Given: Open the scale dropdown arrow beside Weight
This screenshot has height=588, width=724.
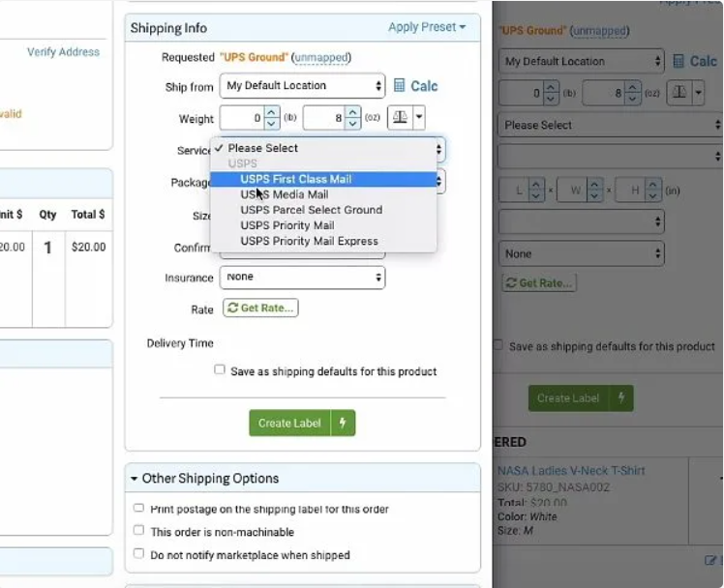Looking at the screenshot, I should coord(419,118).
